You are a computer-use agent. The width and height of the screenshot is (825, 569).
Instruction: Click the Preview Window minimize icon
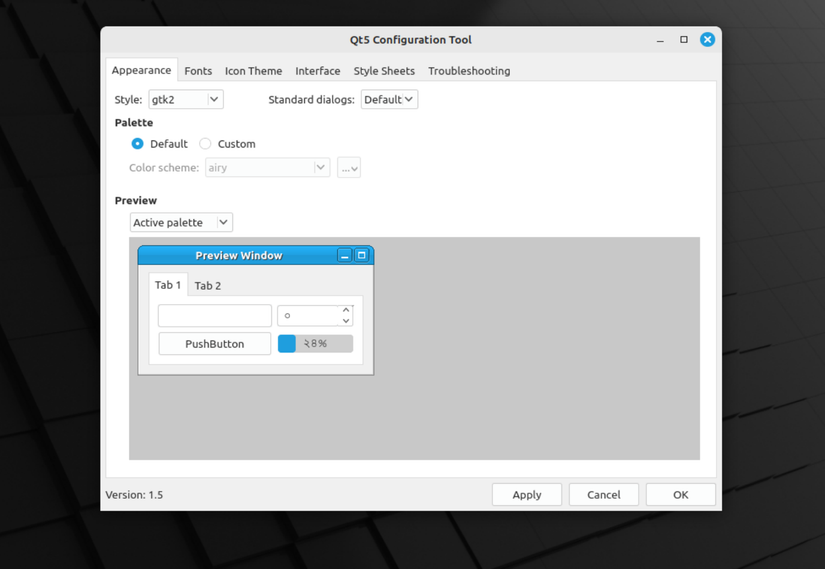click(x=345, y=256)
